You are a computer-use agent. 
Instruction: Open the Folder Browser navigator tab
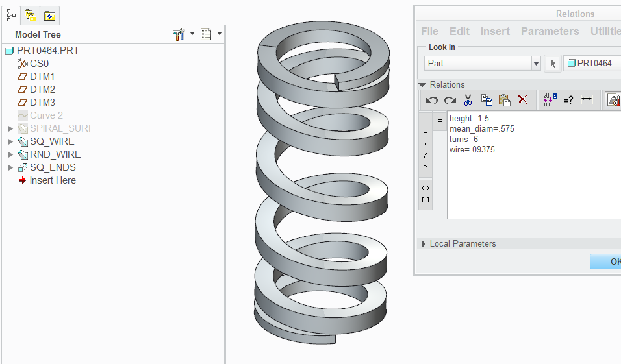pyautogui.click(x=31, y=16)
